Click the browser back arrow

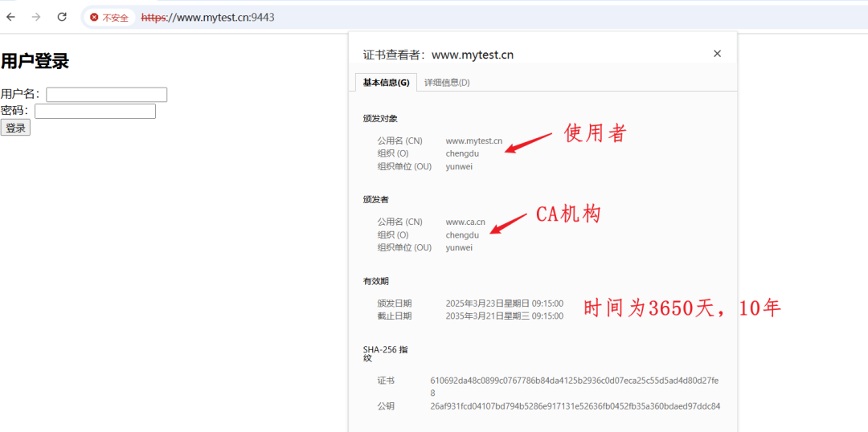[x=11, y=17]
